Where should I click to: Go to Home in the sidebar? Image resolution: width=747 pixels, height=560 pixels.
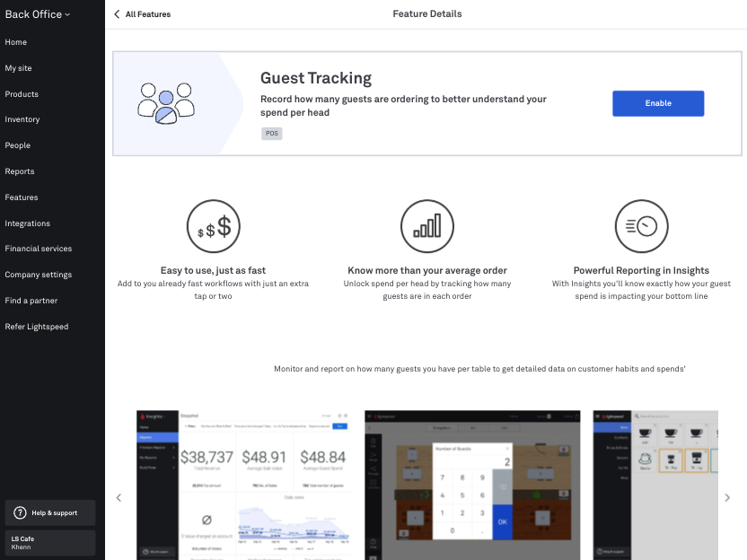pyautogui.click(x=16, y=42)
